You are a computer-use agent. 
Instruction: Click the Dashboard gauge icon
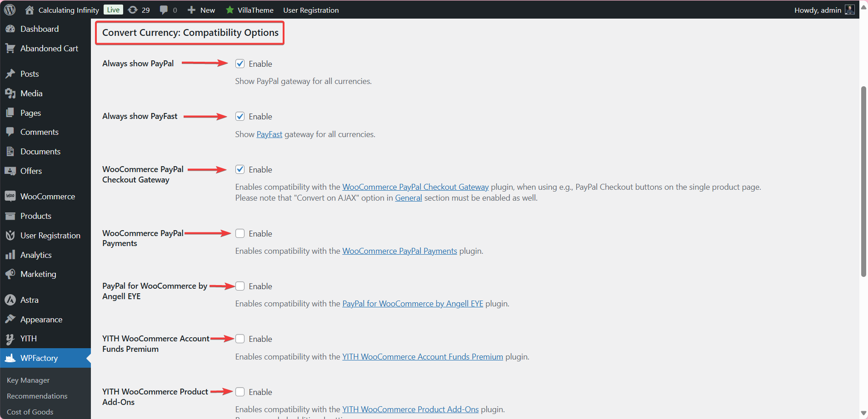click(x=10, y=29)
